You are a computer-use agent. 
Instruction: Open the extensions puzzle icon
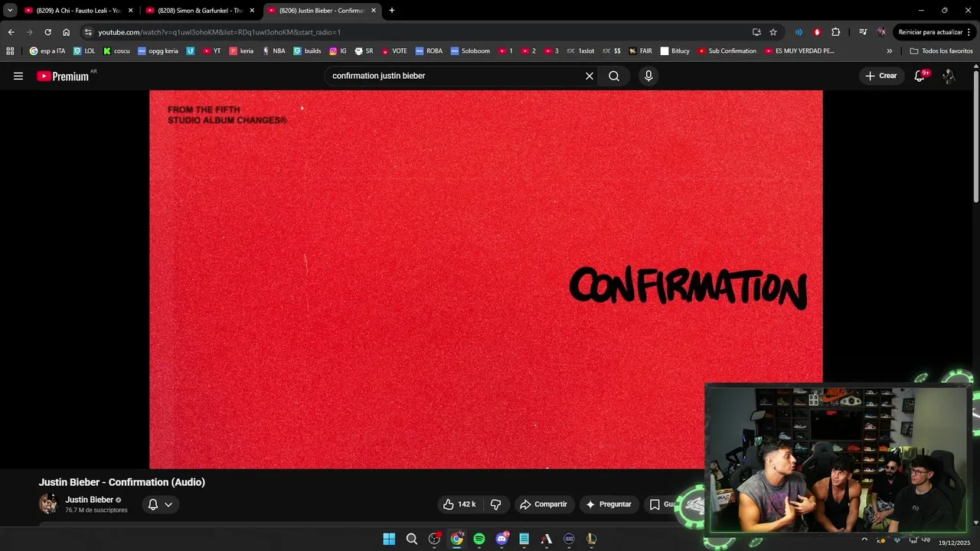coord(835,32)
